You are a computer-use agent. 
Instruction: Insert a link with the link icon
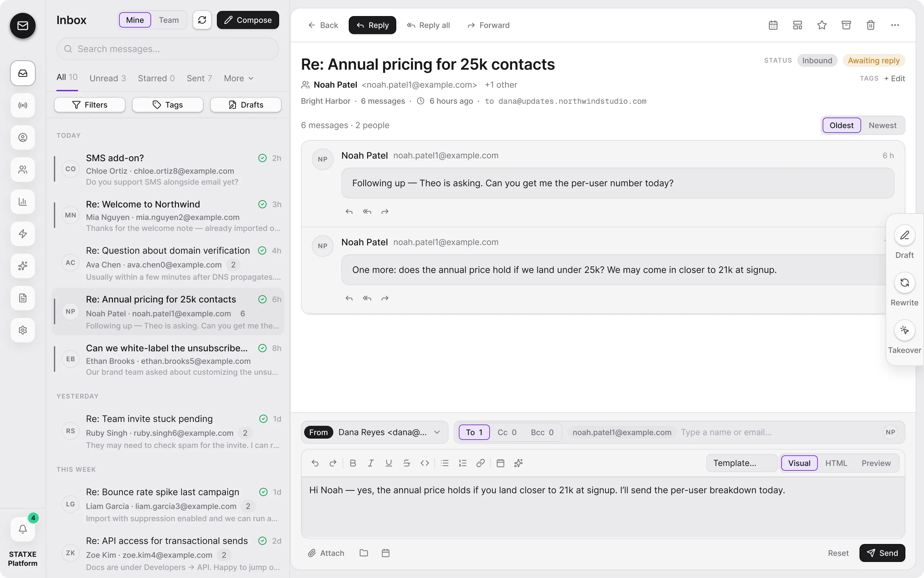click(480, 463)
